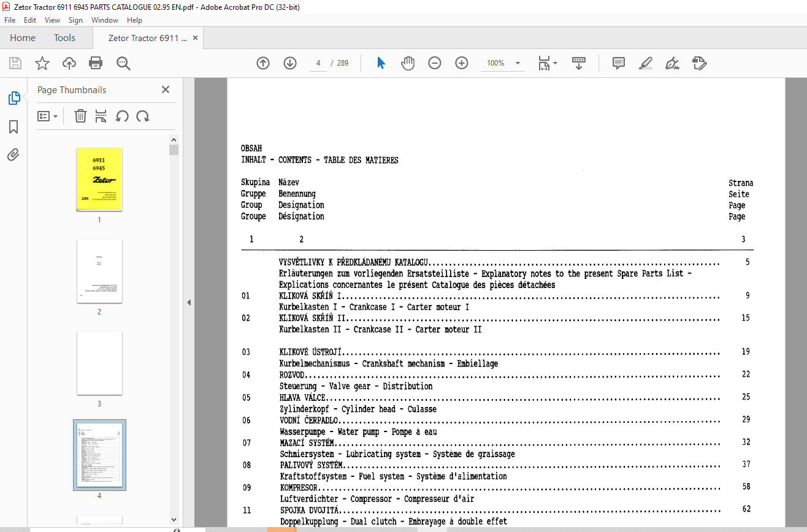
Task: Go to next page arrow
Action: click(x=290, y=63)
